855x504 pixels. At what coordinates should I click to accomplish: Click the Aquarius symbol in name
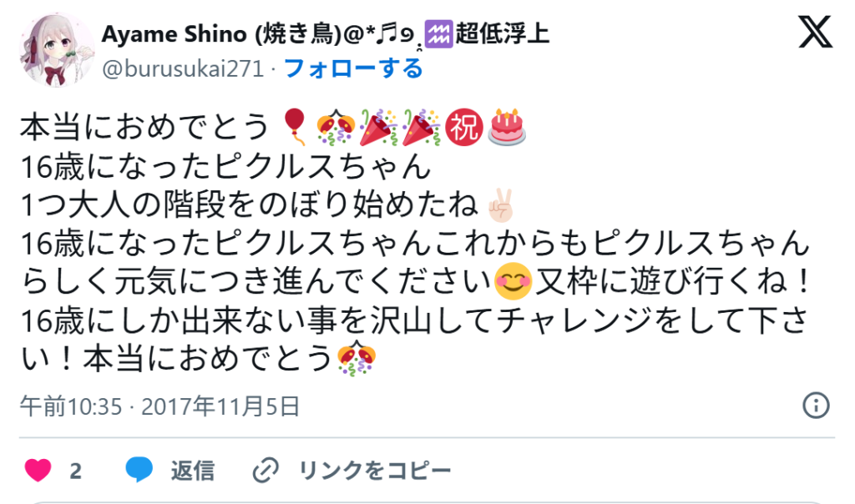439,33
